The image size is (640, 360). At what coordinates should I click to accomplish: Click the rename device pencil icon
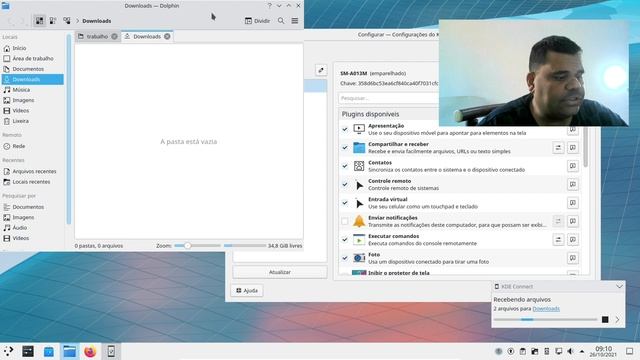pyautogui.click(x=321, y=70)
